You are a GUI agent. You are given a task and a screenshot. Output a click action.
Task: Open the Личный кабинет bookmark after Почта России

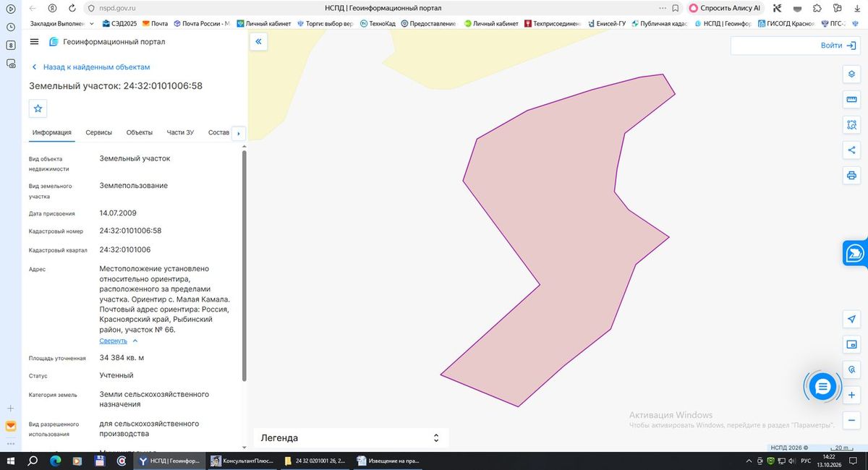263,24
